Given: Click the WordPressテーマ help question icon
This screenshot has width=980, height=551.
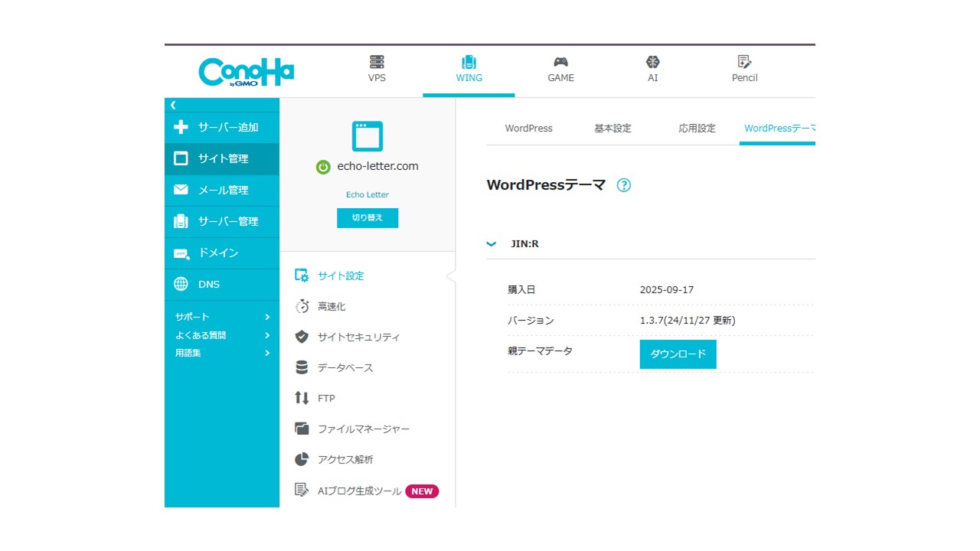Looking at the screenshot, I should pyautogui.click(x=624, y=185).
